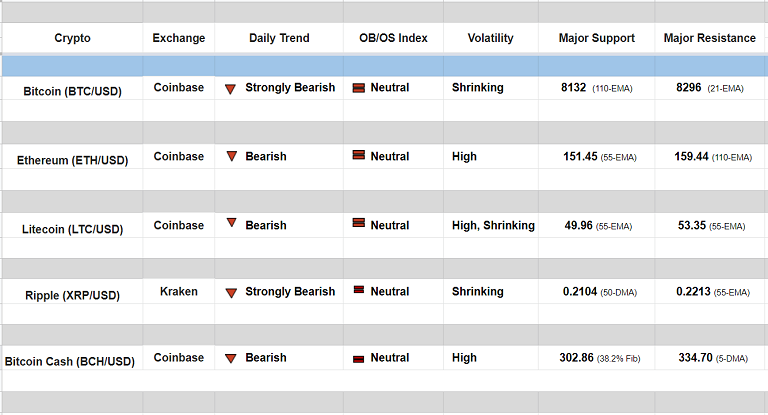This screenshot has width=768, height=415.
Task: Click Bitcoin's red bearish down-arrow icon
Action: (x=230, y=88)
